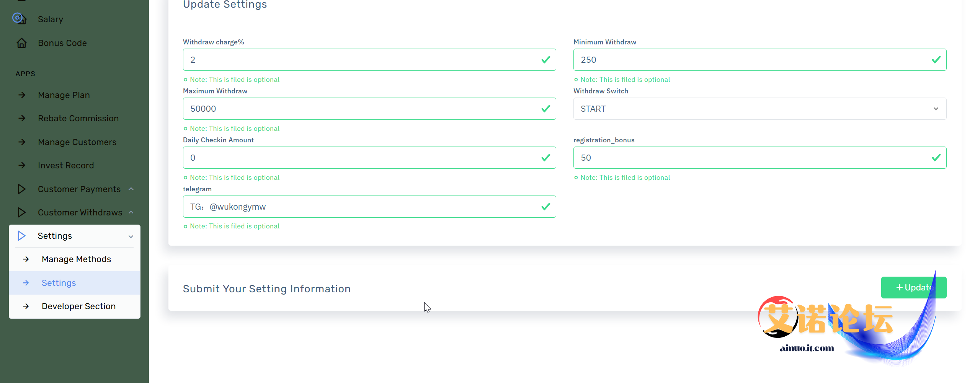Collapse the Settings menu chevron
980x383 pixels.
tap(131, 236)
